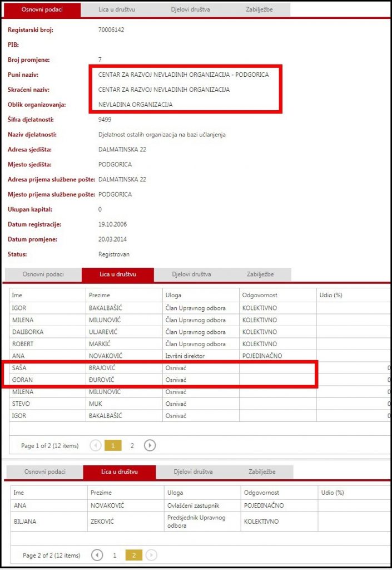Click GORAN name cell
Screen dimensions: 392x570
tap(48, 380)
